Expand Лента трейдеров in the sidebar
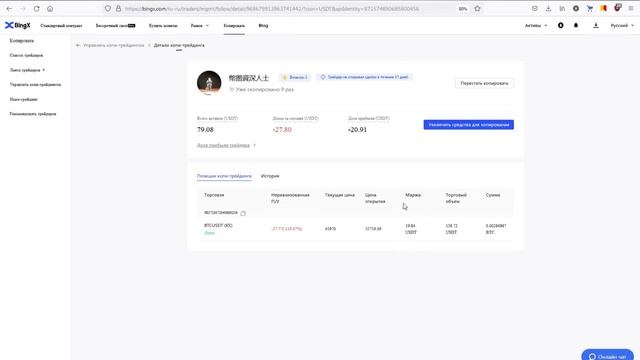The width and height of the screenshot is (640, 360). [x=27, y=70]
